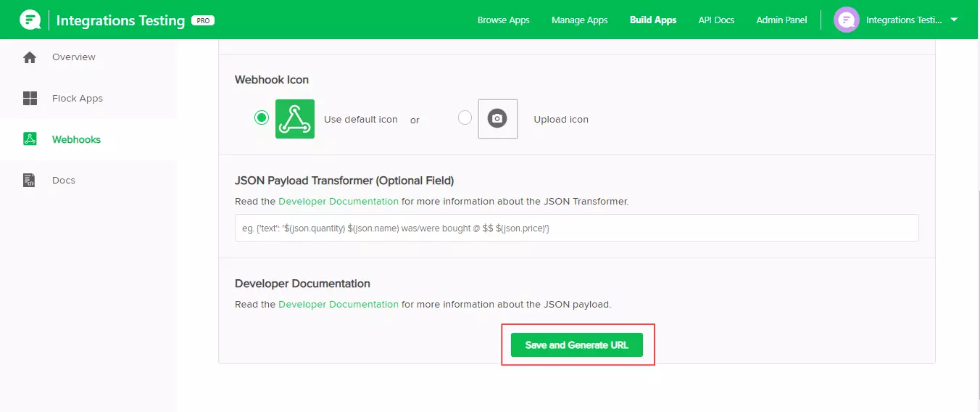Click the purple user avatar icon
Screen dimensions: 980x412
846,20
